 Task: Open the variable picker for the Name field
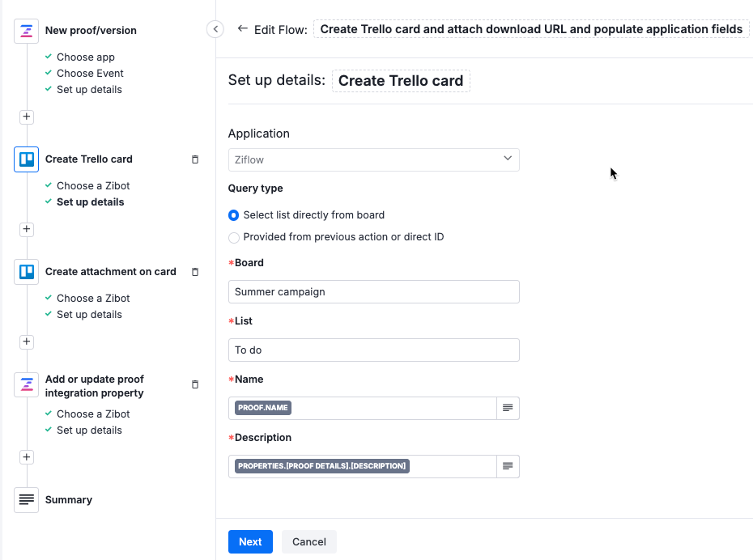pos(508,408)
